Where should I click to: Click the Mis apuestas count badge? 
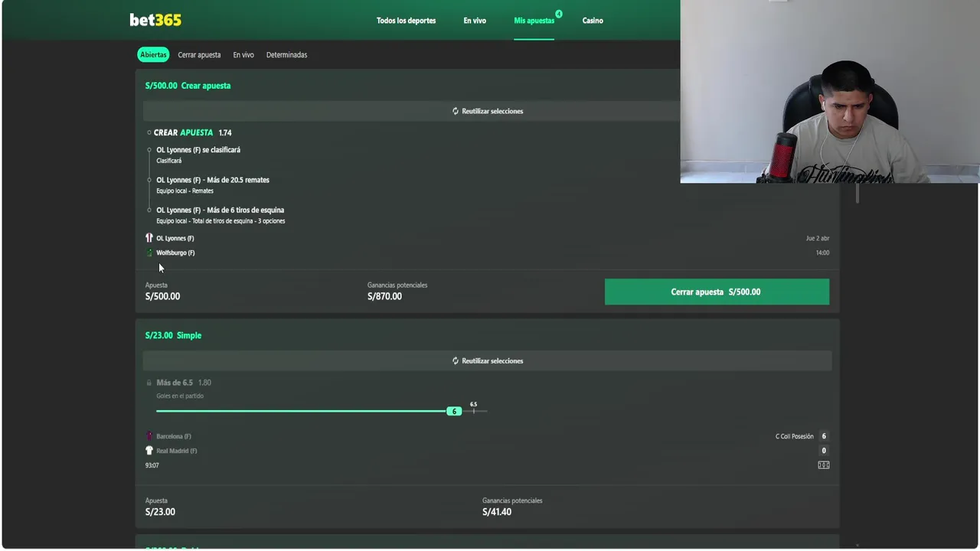click(559, 14)
